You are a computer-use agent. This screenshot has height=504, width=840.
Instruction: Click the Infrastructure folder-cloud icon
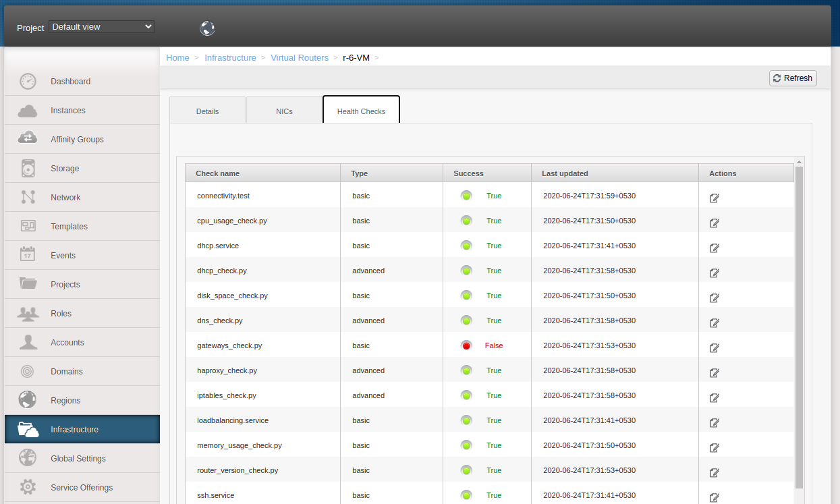click(x=28, y=429)
